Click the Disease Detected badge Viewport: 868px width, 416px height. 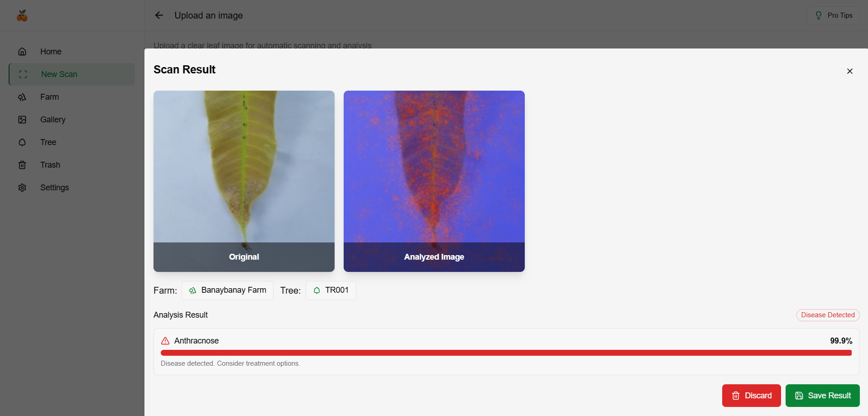click(827, 315)
